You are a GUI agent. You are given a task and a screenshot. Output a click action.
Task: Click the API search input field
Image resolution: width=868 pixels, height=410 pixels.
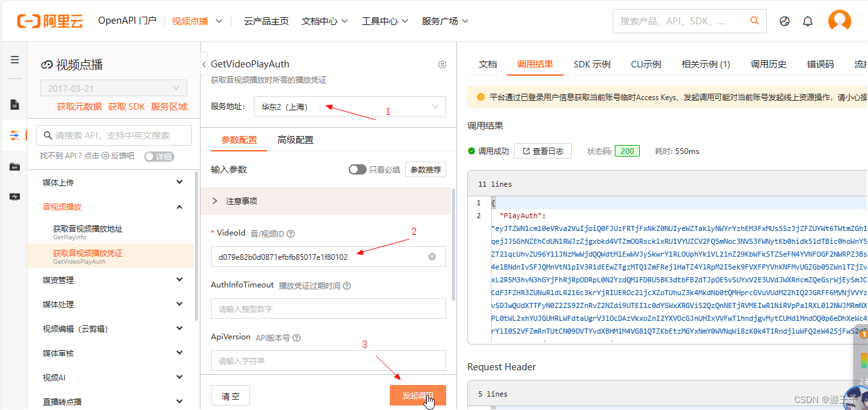(113, 135)
